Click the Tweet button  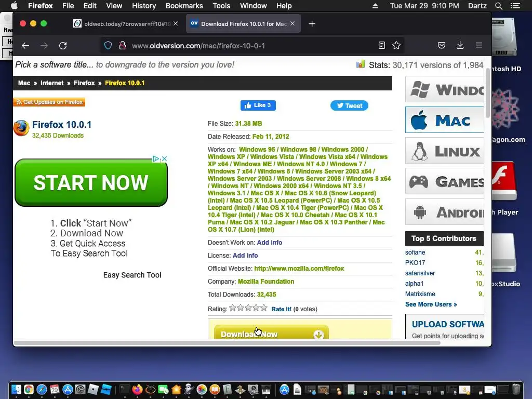tap(349, 105)
